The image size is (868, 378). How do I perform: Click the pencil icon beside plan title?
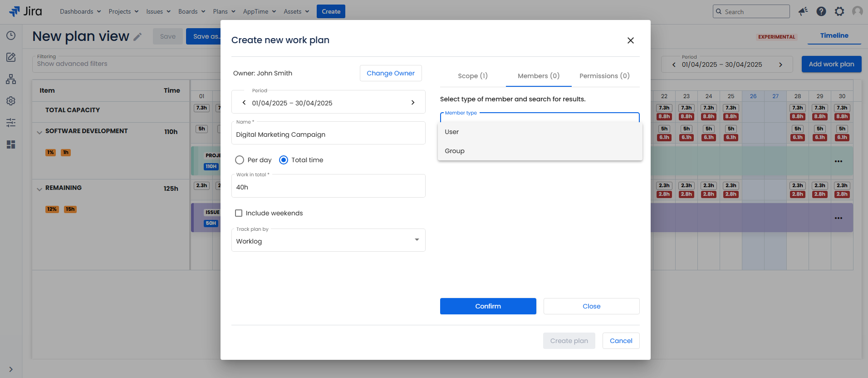[137, 37]
